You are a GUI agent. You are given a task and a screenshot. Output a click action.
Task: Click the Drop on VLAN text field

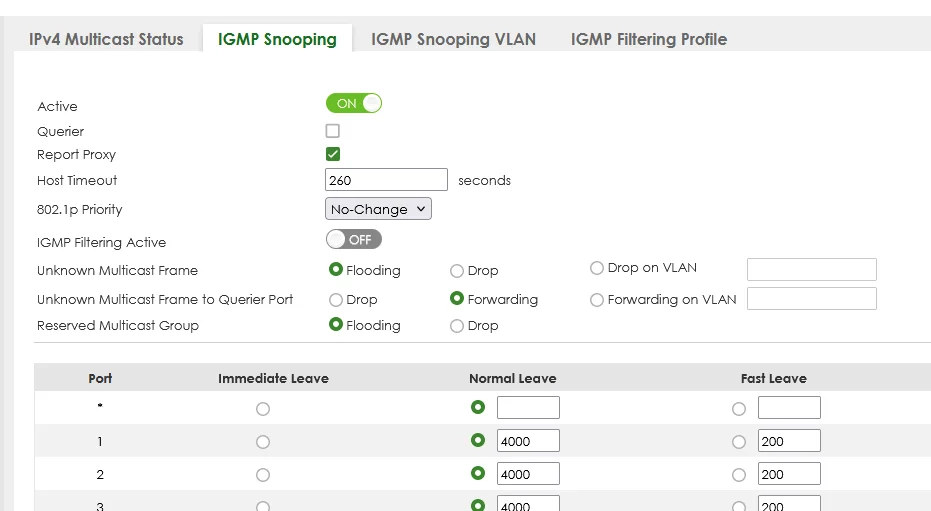click(x=812, y=269)
